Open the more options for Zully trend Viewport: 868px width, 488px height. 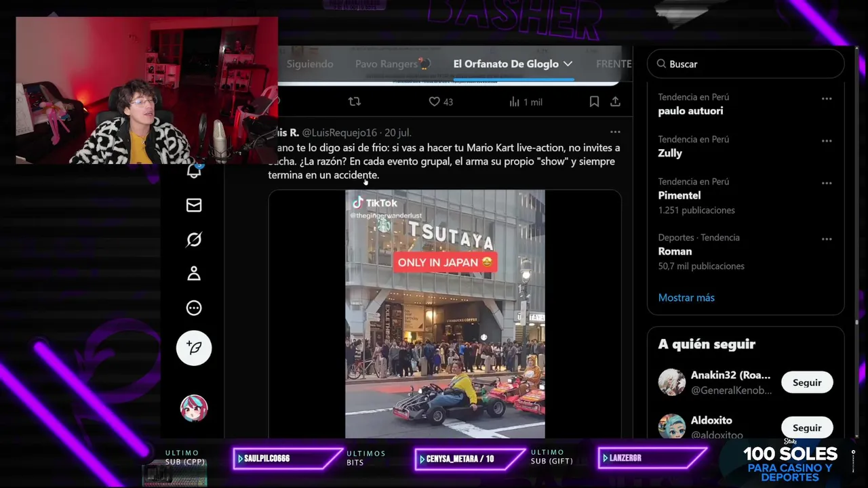(x=827, y=140)
